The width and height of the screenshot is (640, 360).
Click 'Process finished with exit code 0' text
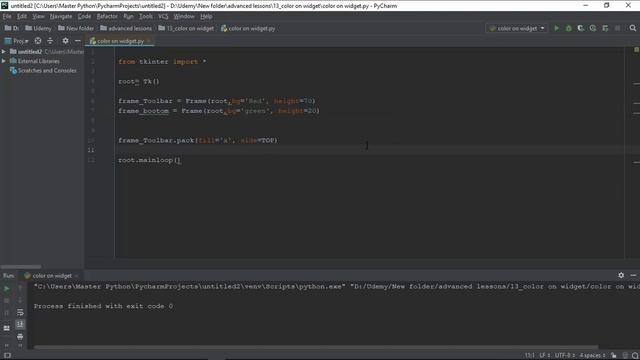[103, 306]
